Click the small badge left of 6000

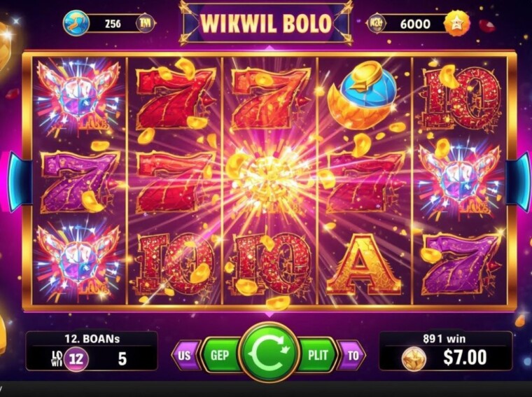(x=377, y=23)
